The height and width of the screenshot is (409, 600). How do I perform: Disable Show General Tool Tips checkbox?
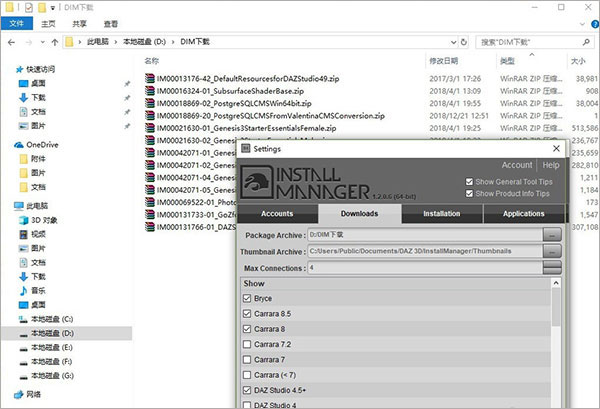(470, 182)
